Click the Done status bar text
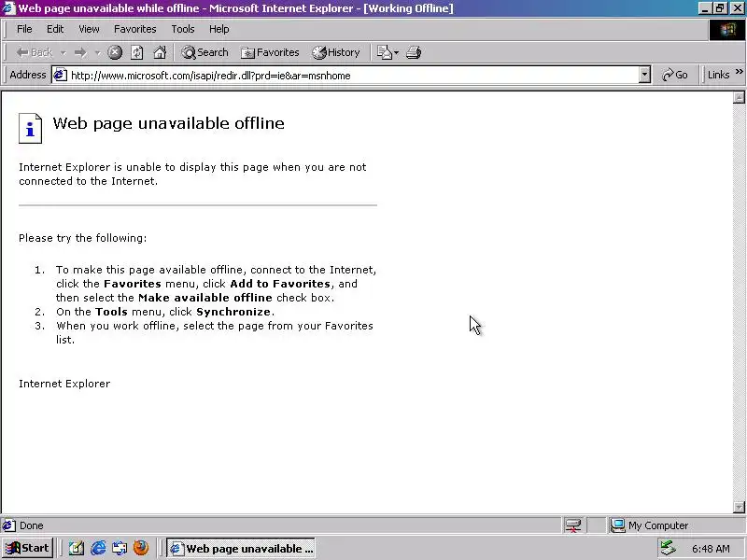This screenshot has height=560, width=747. 32,525
